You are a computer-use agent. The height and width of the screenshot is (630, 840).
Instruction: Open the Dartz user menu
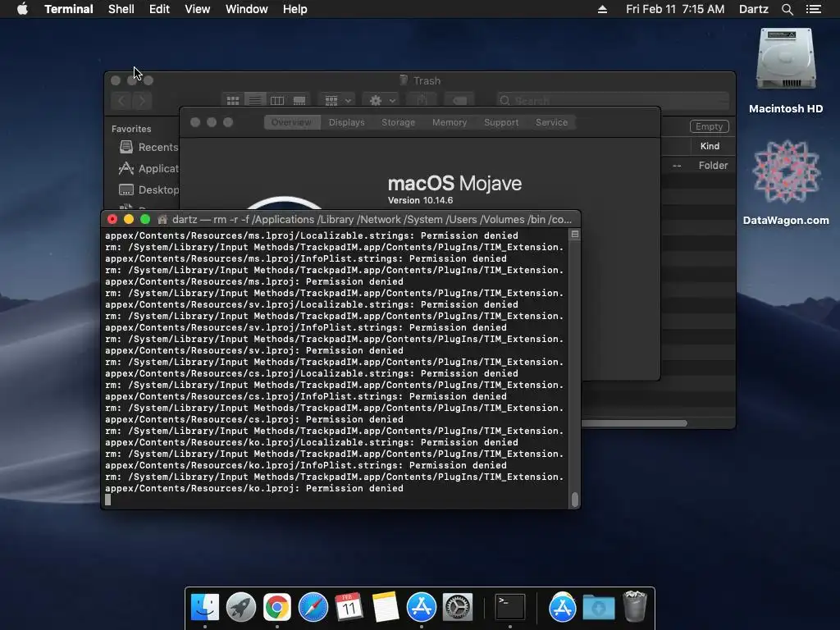click(753, 9)
